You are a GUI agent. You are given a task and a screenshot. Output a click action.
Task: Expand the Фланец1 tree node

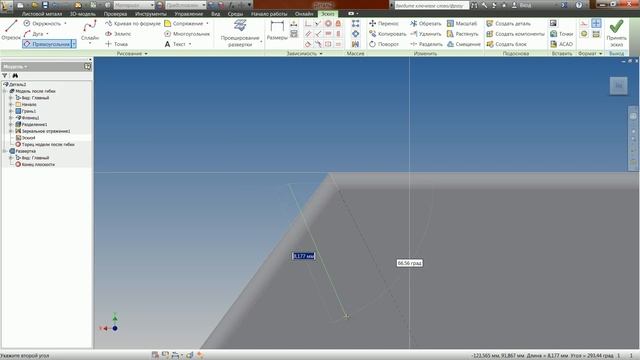[x=11, y=118]
